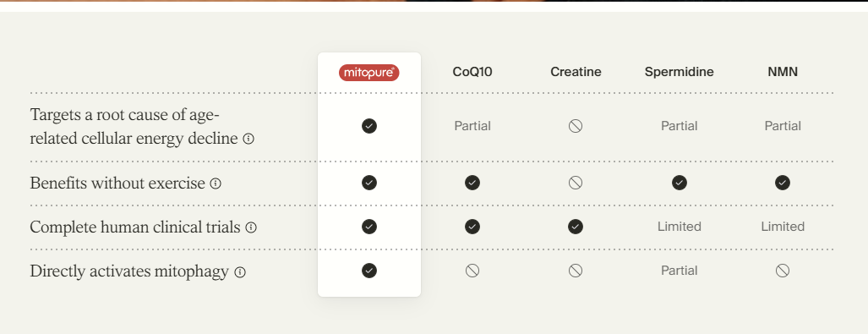
Task: Click Spermidine Limited label for clinical trials
Action: click(680, 227)
